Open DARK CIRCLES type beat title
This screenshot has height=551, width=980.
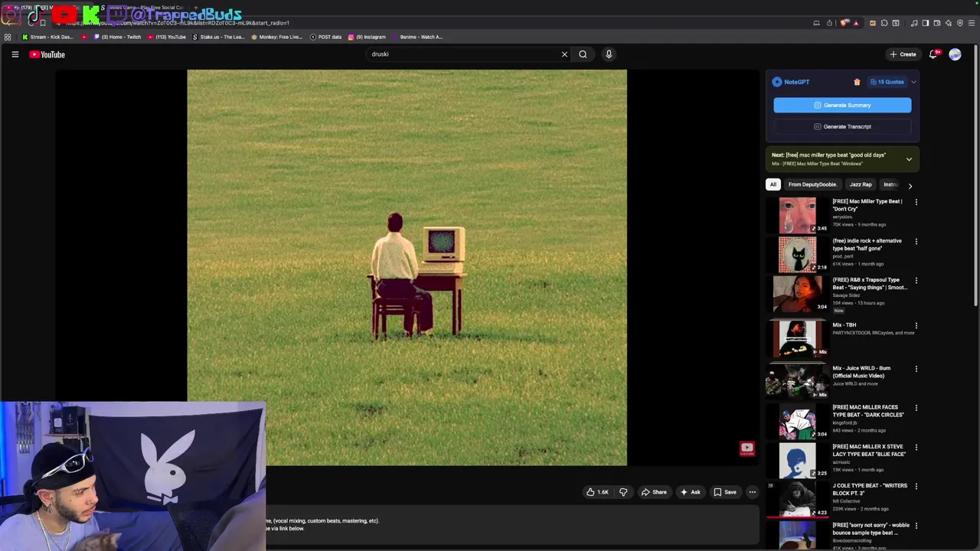tap(868, 411)
